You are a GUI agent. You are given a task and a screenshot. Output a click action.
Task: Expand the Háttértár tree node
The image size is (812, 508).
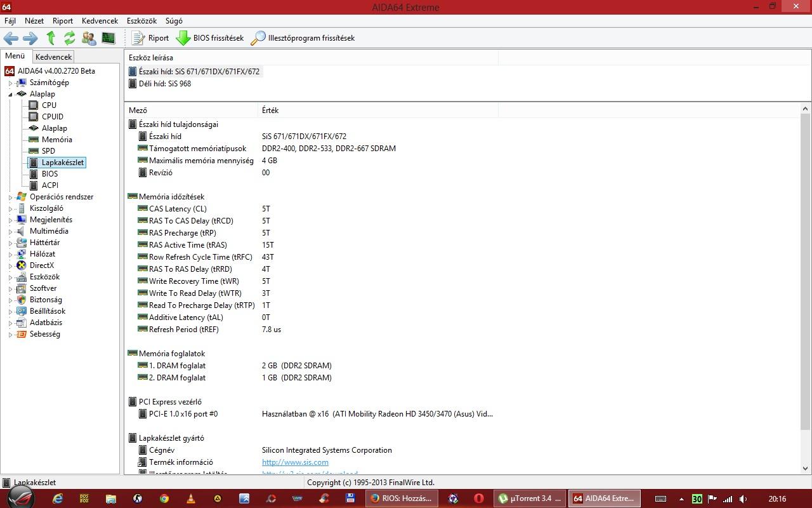coord(10,243)
